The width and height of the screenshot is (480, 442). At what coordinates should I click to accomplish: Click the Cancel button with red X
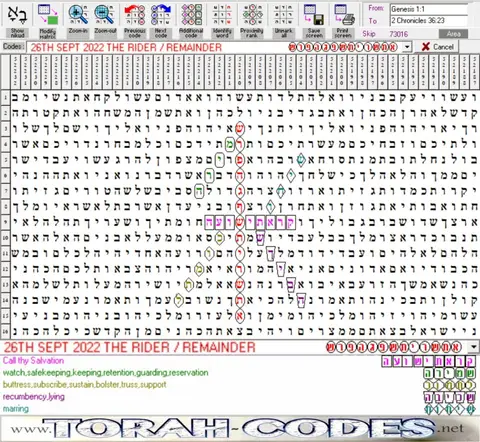tap(437, 47)
